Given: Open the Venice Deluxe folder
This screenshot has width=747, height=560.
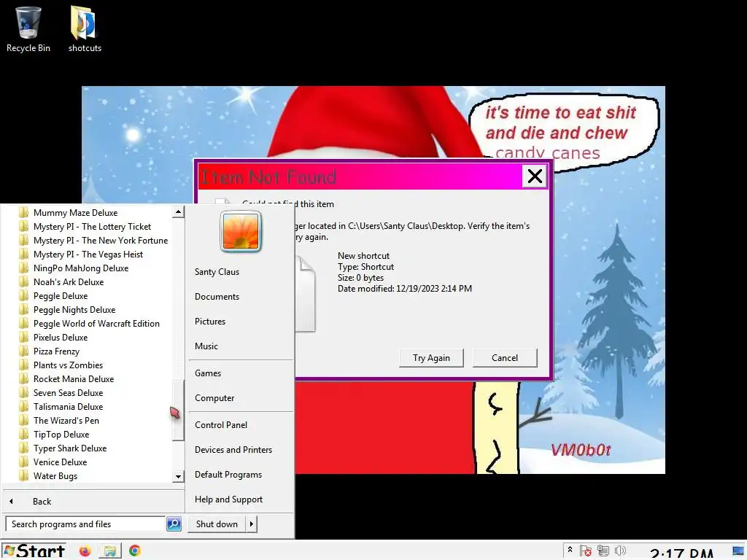Looking at the screenshot, I should click(x=53, y=462).
